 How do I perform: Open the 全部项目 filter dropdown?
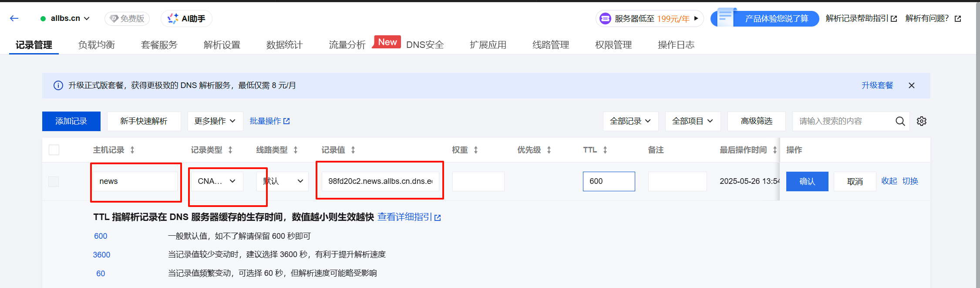click(x=693, y=121)
